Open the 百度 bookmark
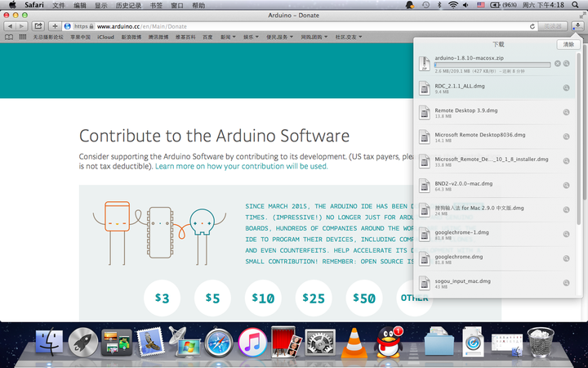The image size is (588, 368). click(x=207, y=37)
